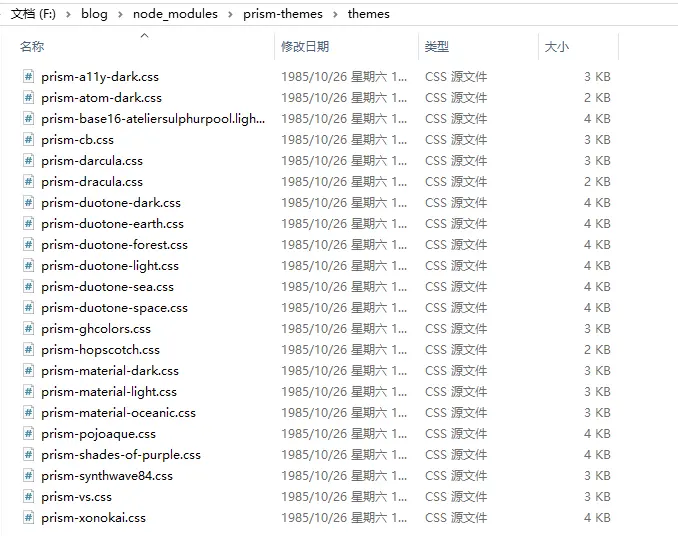The height and width of the screenshot is (536, 678).
Task: Select the icon of prism-duotone-sea.css
Action: click(28, 287)
